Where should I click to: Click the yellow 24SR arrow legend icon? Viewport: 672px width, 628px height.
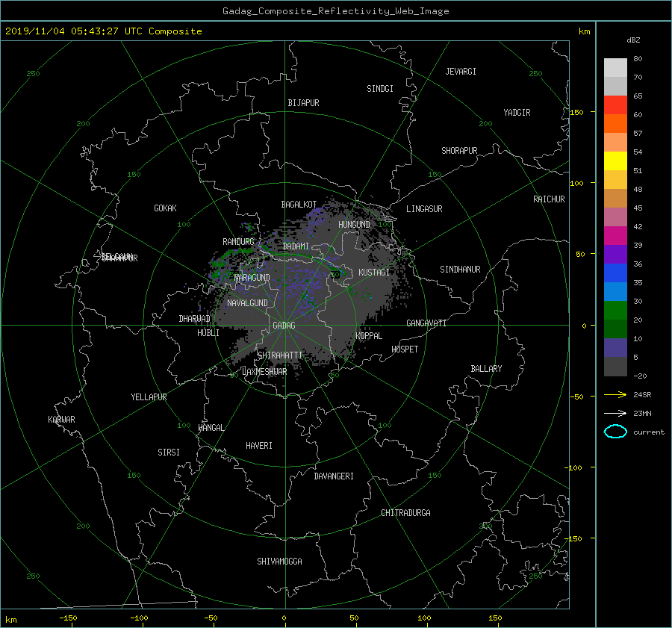click(x=615, y=395)
